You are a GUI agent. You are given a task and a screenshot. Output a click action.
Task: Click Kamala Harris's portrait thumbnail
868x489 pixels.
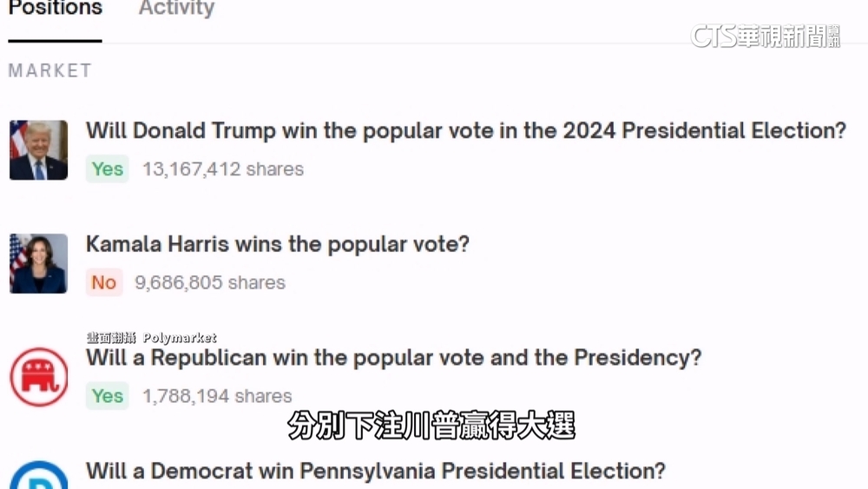tap(38, 263)
